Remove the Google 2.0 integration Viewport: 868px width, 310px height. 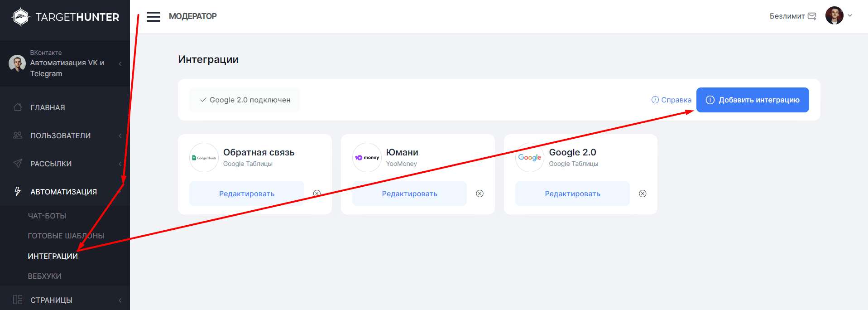tap(642, 194)
